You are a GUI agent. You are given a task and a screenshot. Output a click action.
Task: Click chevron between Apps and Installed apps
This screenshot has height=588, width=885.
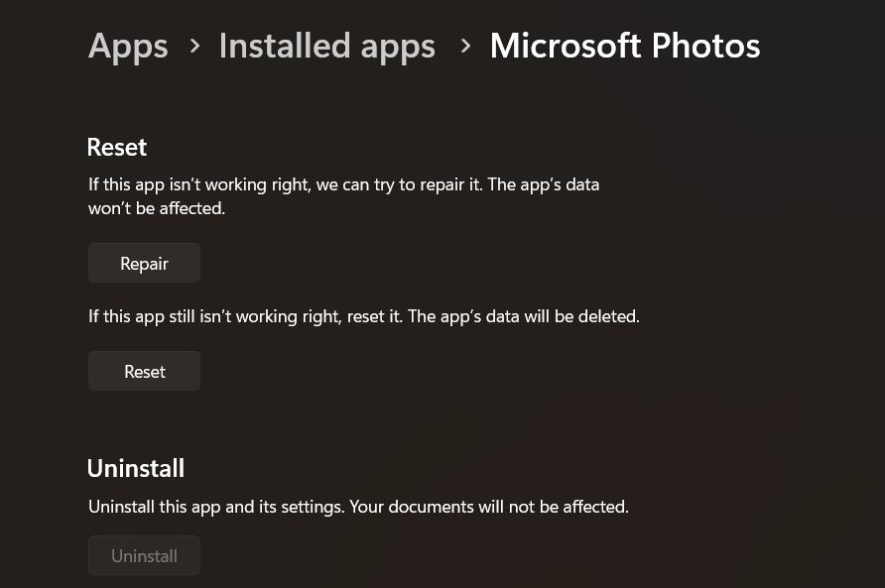tap(194, 46)
